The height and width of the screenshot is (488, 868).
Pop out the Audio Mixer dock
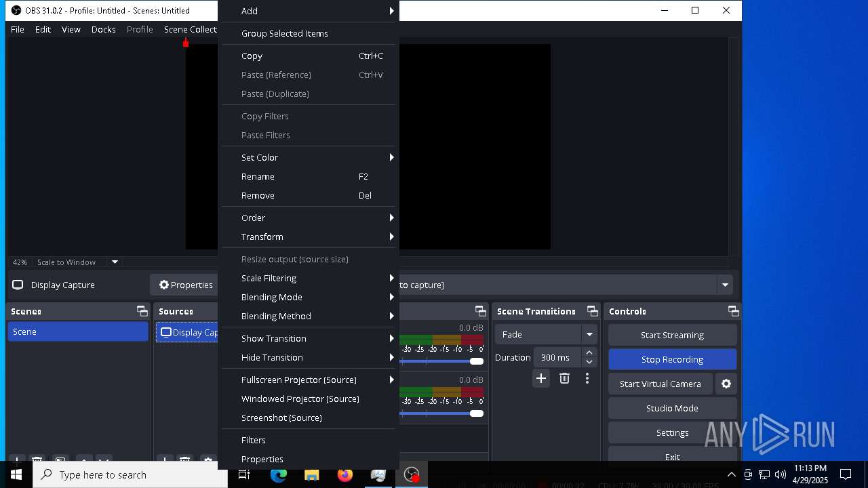tap(480, 311)
